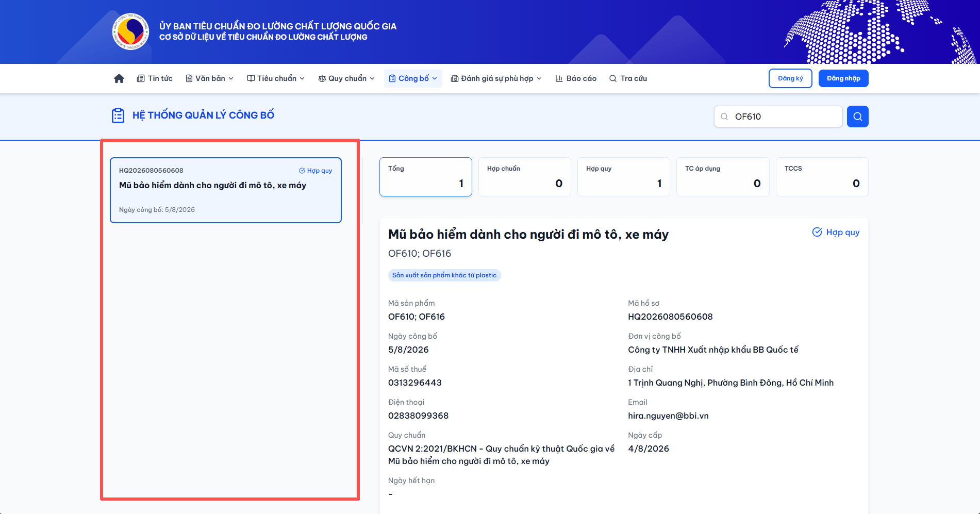This screenshot has width=980, height=514.
Task: Expand the Công bố dropdown menu
Action: pos(413,78)
